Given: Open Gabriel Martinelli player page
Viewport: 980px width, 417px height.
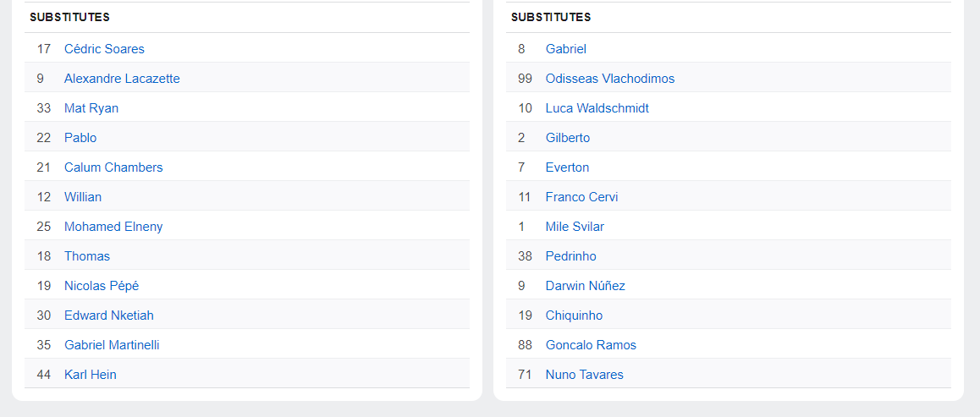Looking at the screenshot, I should [112, 345].
